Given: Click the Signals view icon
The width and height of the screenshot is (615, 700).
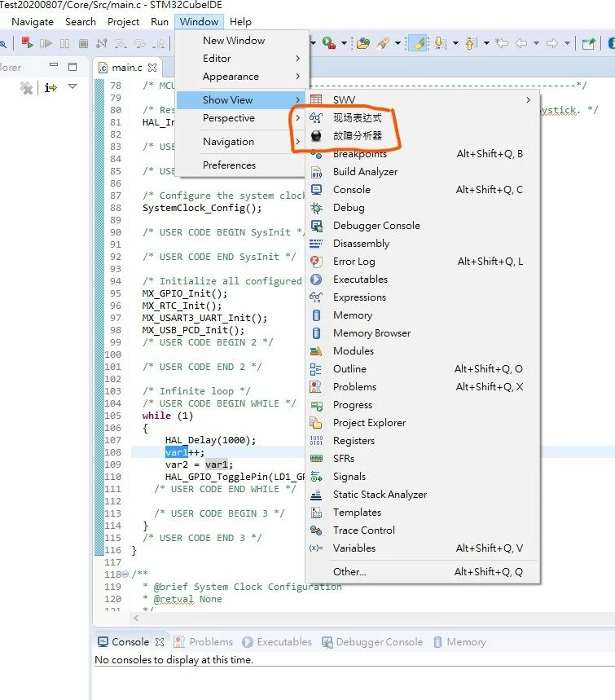Looking at the screenshot, I should [x=316, y=477].
